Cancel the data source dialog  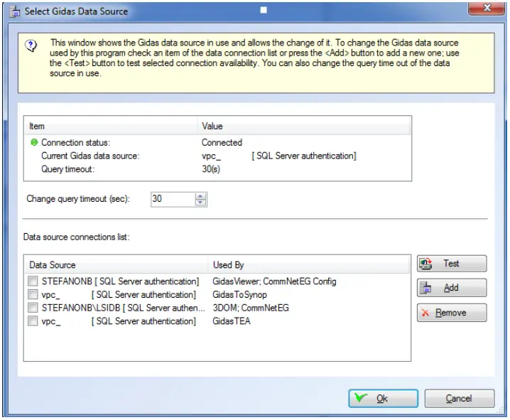(x=460, y=398)
